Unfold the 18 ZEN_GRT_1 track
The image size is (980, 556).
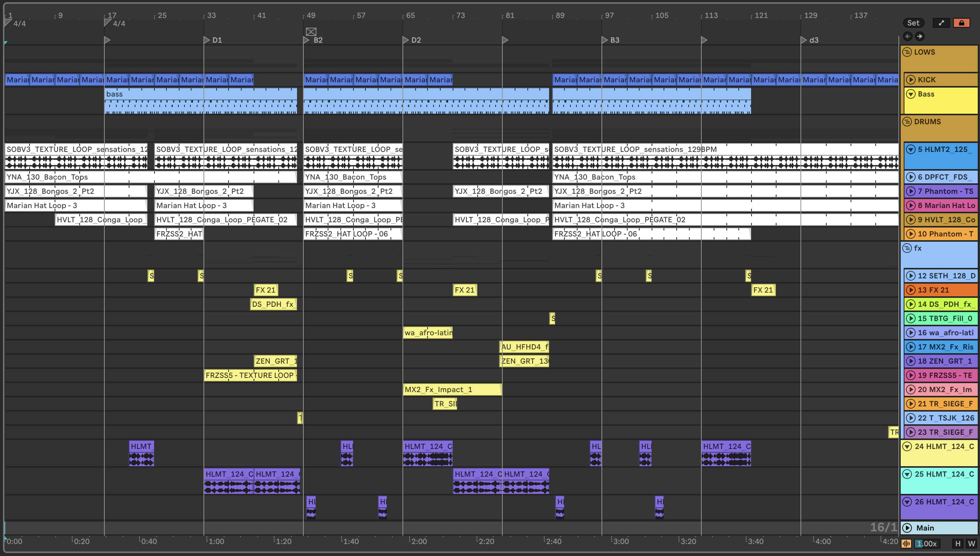click(x=911, y=361)
